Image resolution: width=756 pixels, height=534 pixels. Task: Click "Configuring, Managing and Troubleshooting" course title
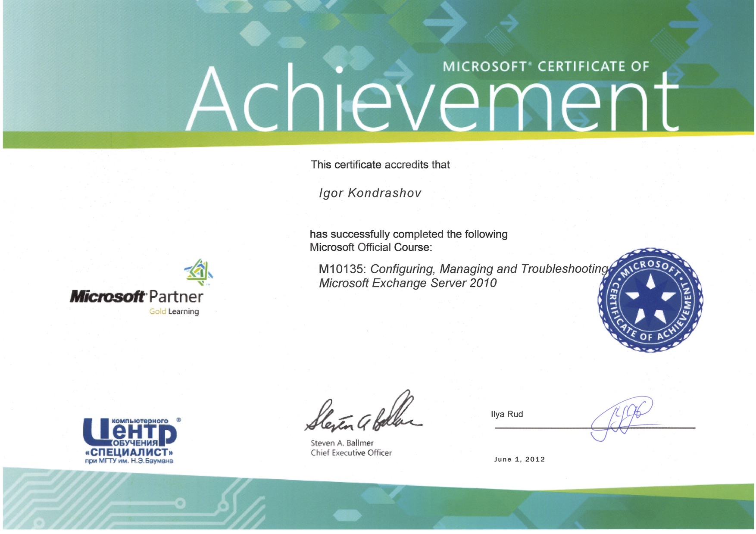pos(489,269)
